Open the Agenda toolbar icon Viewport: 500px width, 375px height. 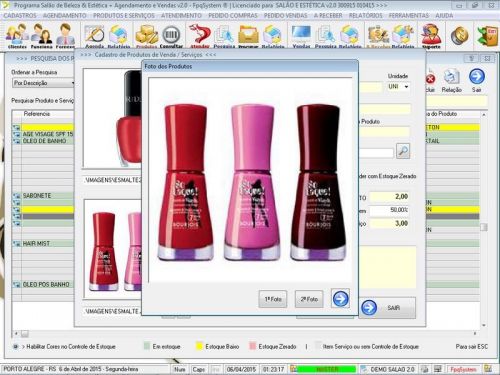[95, 36]
